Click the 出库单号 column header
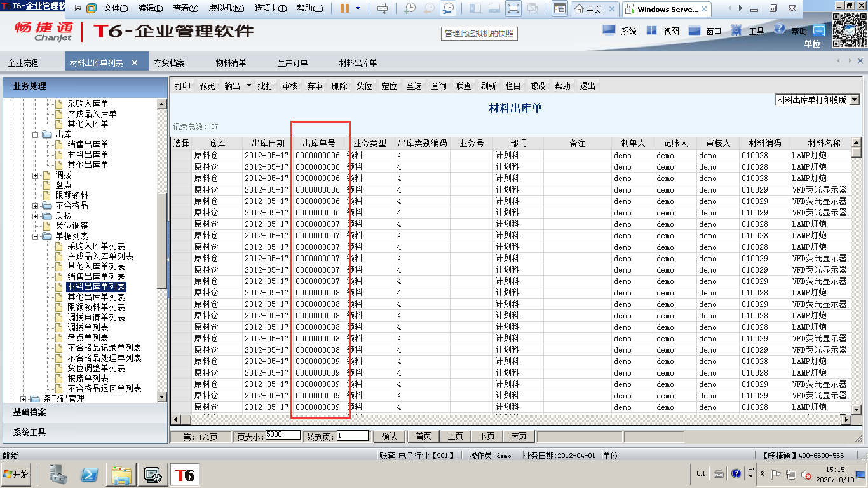Screen dimensions: 868x488 pyautogui.click(x=319, y=144)
